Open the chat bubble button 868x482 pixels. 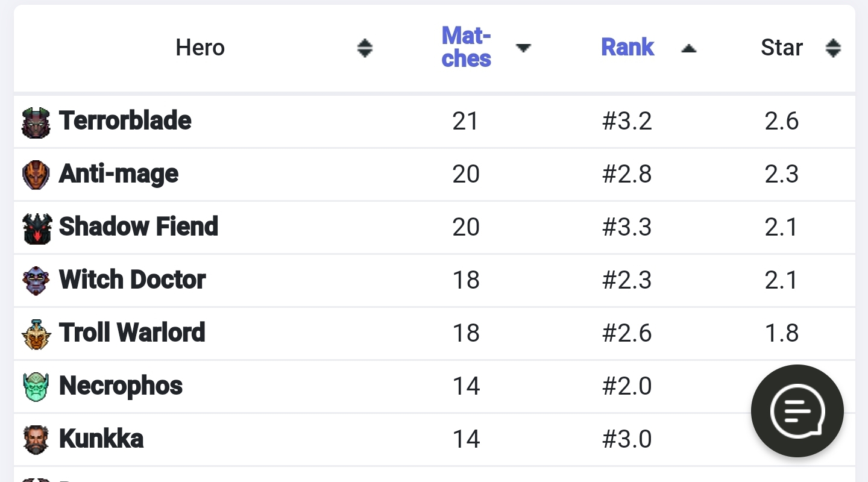(797, 412)
